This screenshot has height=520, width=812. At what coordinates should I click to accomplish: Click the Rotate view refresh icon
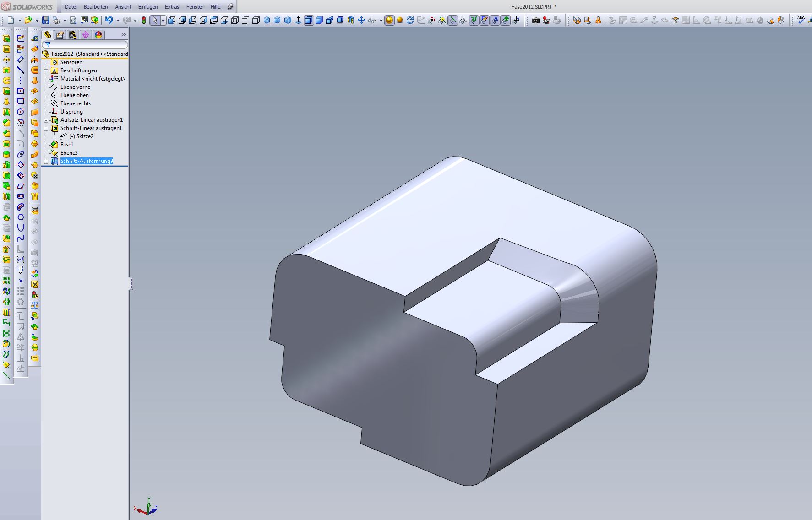point(410,20)
